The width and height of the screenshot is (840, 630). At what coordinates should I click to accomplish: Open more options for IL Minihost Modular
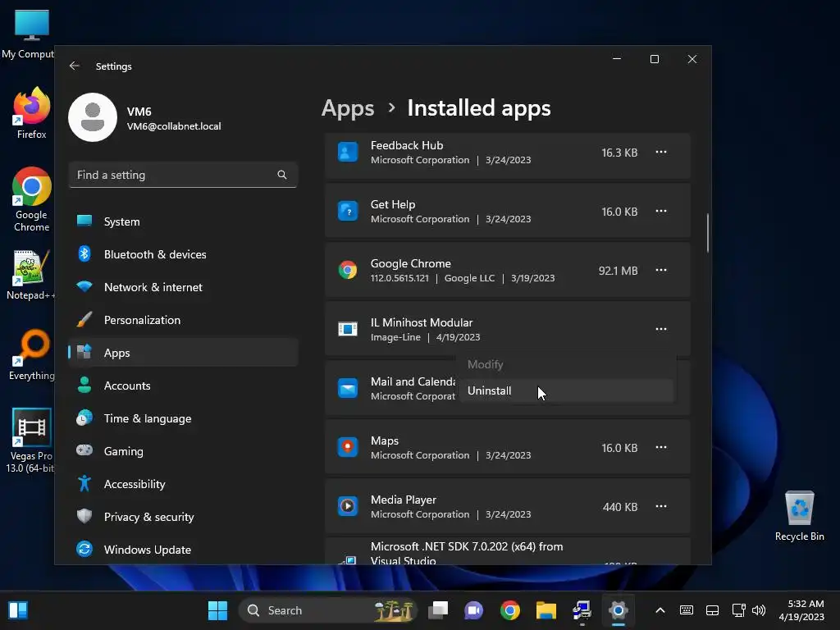point(661,329)
